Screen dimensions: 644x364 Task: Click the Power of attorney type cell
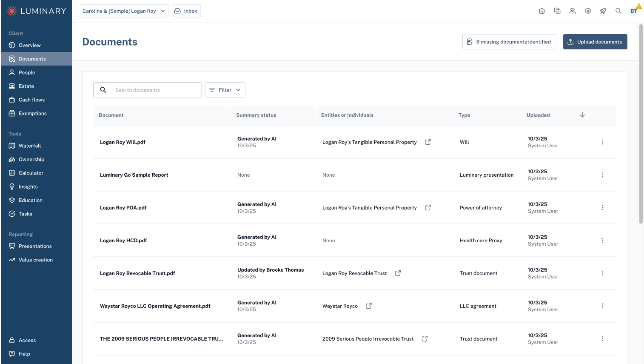click(481, 208)
